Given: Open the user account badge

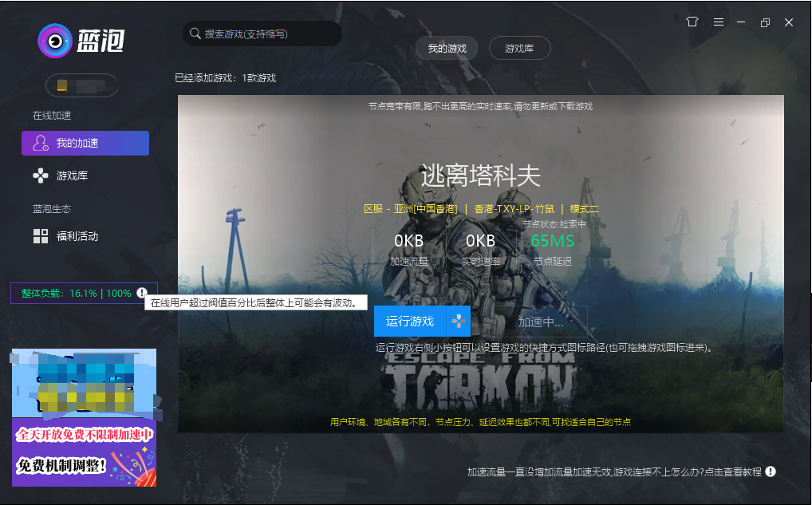Looking at the screenshot, I should pyautogui.click(x=82, y=85).
